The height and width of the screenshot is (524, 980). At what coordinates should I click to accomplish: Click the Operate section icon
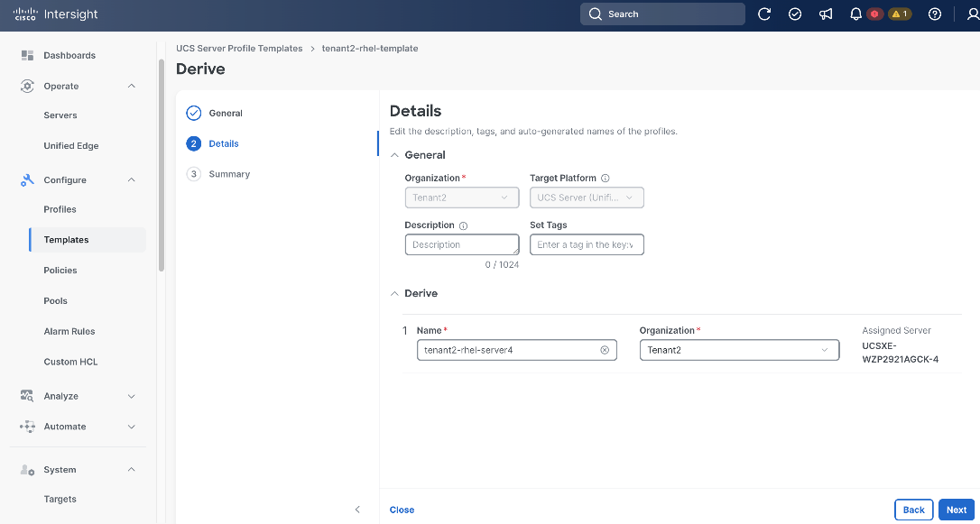click(x=27, y=87)
